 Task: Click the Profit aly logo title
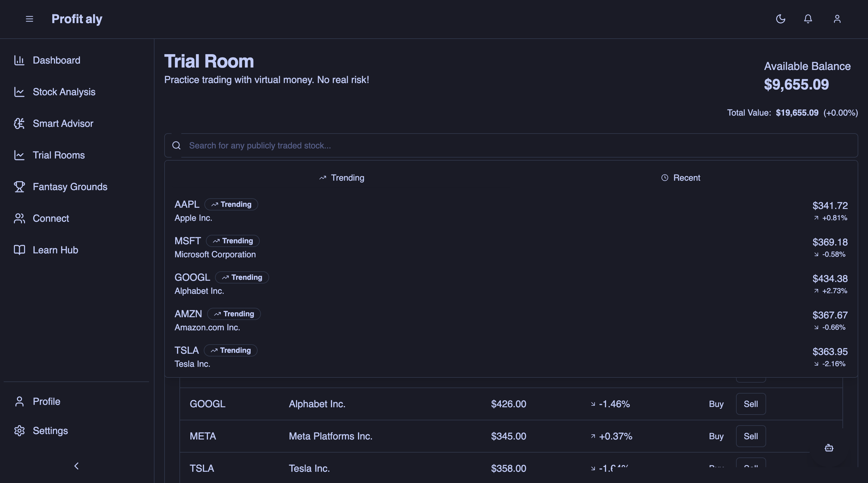[x=77, y=19]
